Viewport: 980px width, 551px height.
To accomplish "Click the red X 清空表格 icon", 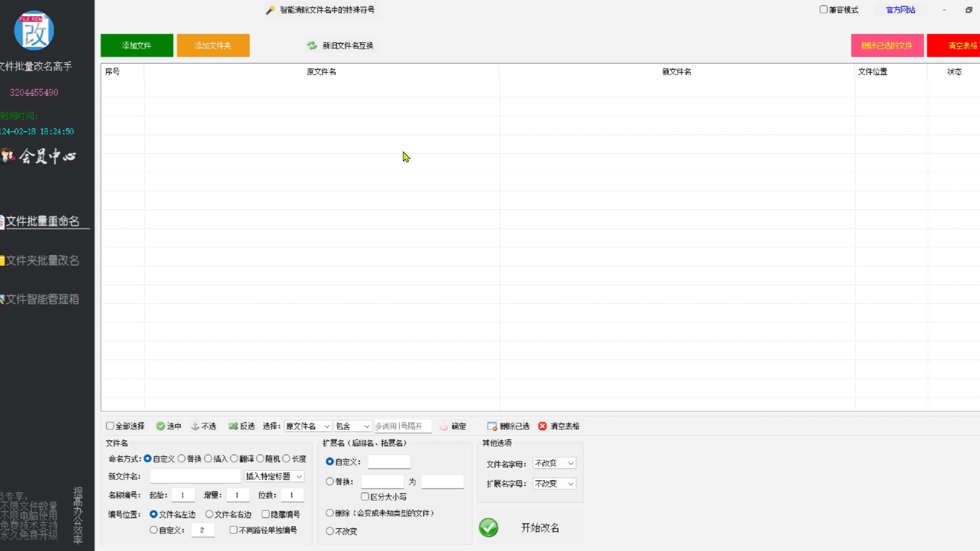I will pyautogui.click(x=543, y=426).
